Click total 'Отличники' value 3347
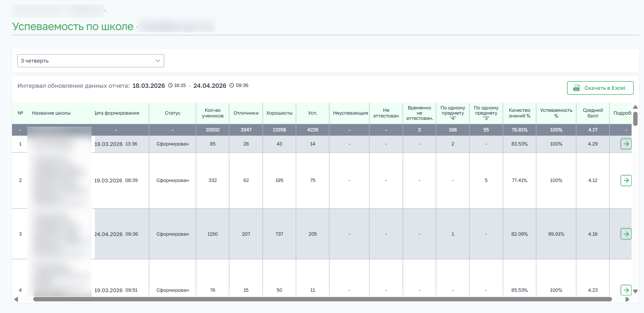The height and width of the screenshot is (313, 644). pyautogui.click(x=246, y=130)
